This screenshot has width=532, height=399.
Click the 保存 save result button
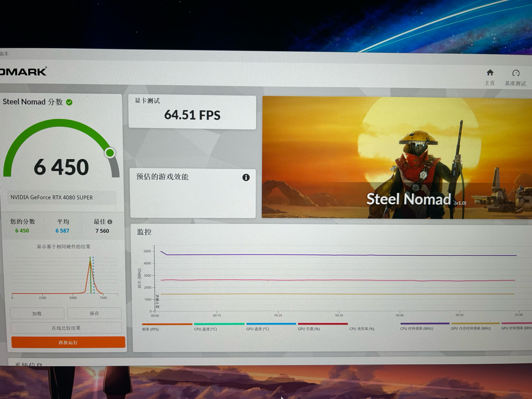[94, 313]
